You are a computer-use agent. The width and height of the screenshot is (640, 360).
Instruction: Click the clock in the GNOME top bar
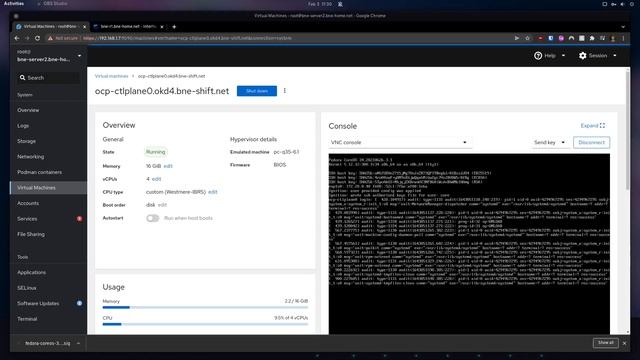pyautogui.click(x=320, y=4)
